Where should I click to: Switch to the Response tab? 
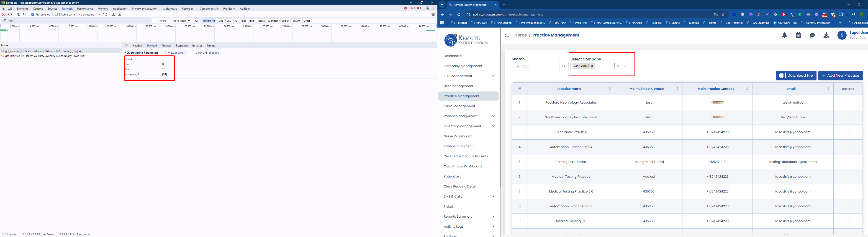tap(182, 46)
